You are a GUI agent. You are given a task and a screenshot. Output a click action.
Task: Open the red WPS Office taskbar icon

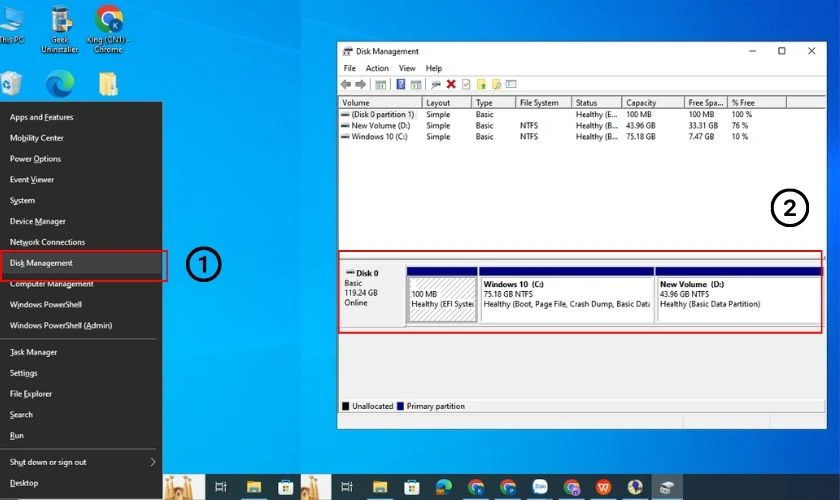pyautogui.click(x=604, y=487)
